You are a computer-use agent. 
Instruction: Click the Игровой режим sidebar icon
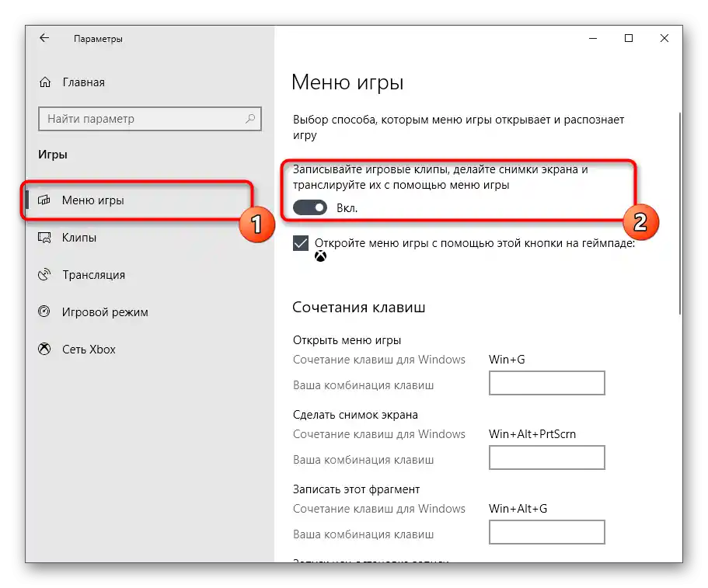pyautogui.click(x=44, y=311)
